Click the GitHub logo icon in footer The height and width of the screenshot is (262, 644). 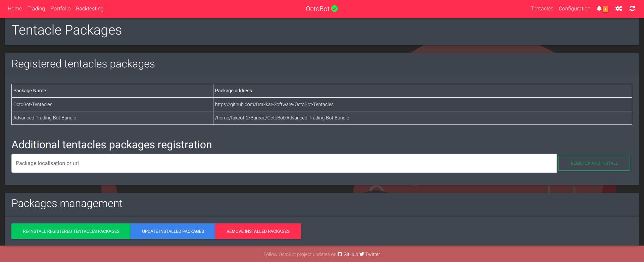point(340,254)
